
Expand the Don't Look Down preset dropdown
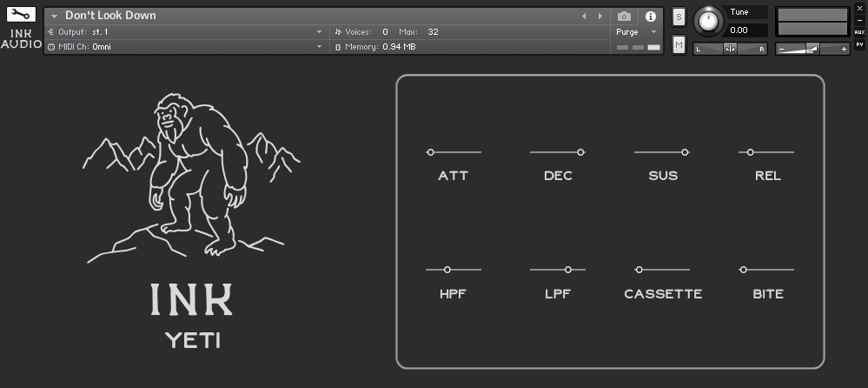tap(55, 17)
